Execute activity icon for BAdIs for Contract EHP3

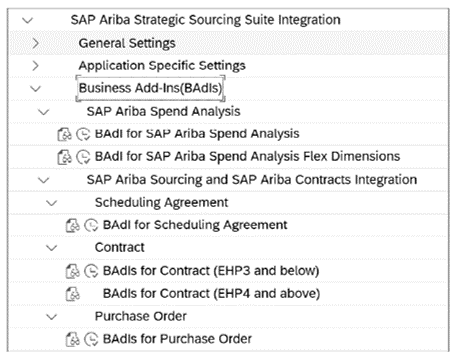[91, 271]
